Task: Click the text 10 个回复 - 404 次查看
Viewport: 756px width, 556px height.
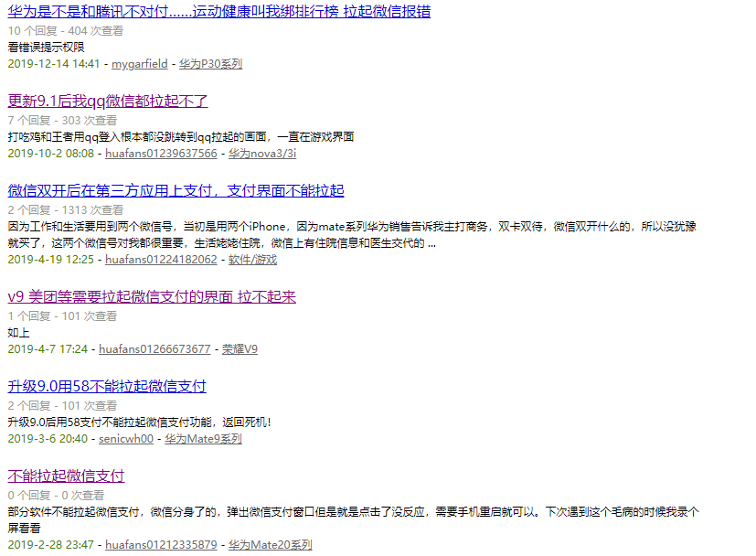Action: tap(66, 31)
